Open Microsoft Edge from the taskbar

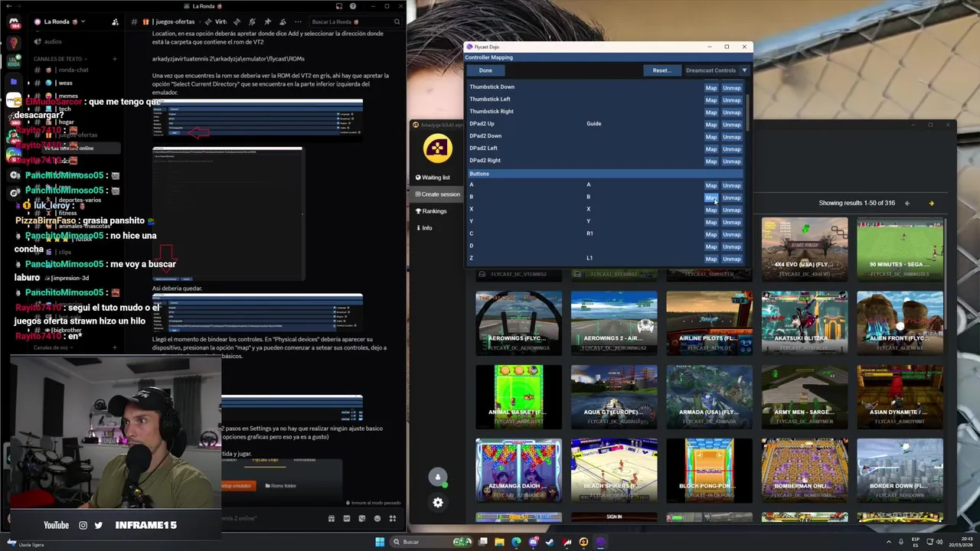click(x=516, y=542)
